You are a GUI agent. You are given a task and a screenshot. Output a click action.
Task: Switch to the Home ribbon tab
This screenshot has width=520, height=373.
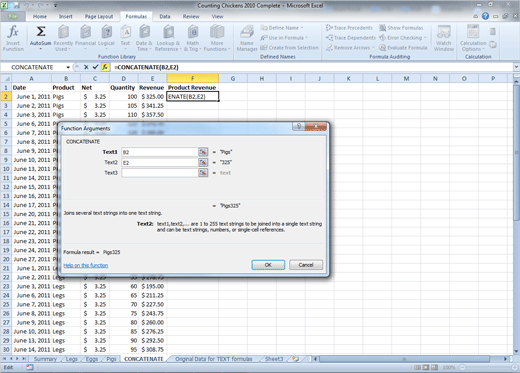pos(40,16)
